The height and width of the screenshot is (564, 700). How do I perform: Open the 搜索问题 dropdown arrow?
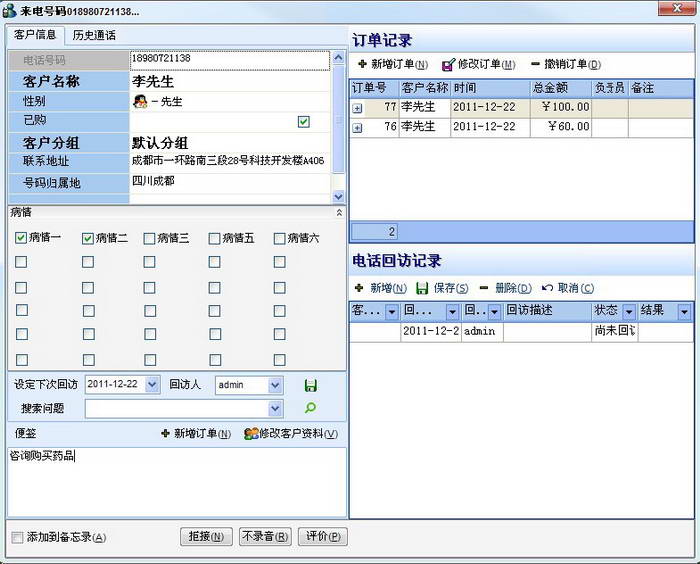coord(275,408)
